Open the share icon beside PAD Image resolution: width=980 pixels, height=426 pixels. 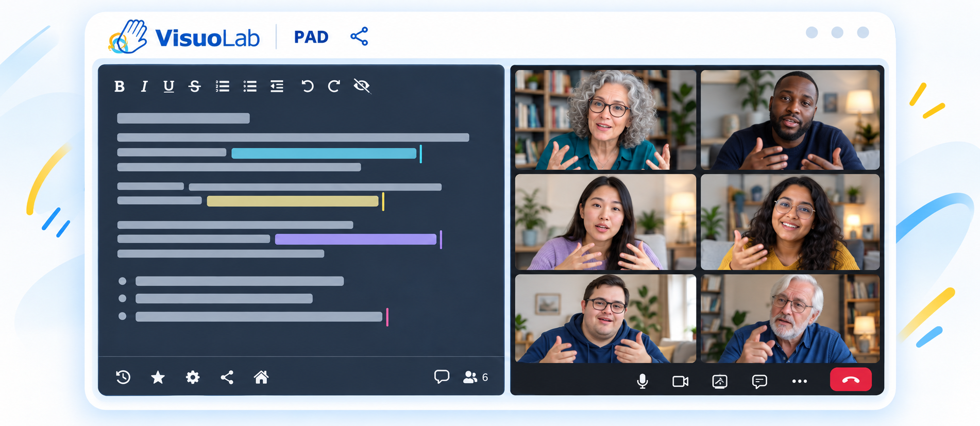point(359,37)
